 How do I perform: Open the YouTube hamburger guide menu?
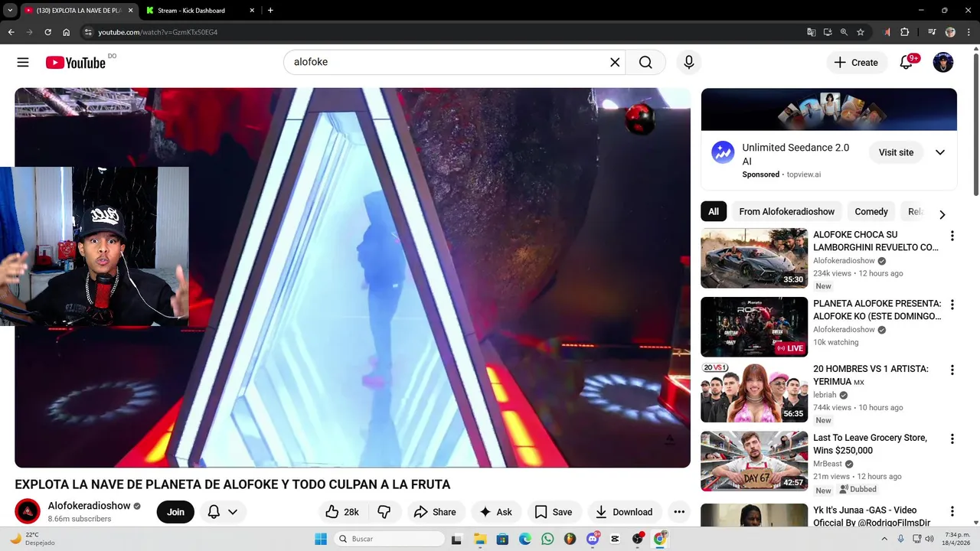point(23,63)
